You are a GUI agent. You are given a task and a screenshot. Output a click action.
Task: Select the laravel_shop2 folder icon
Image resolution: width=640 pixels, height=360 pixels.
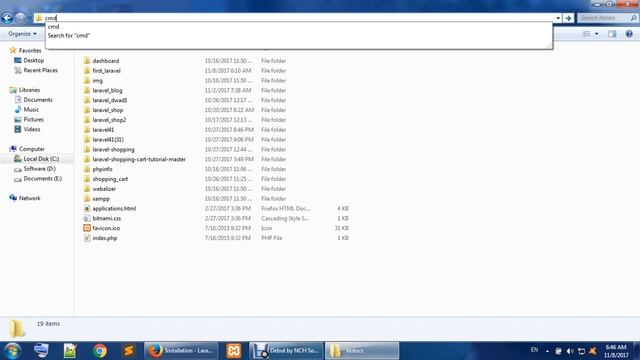(87, 120)
